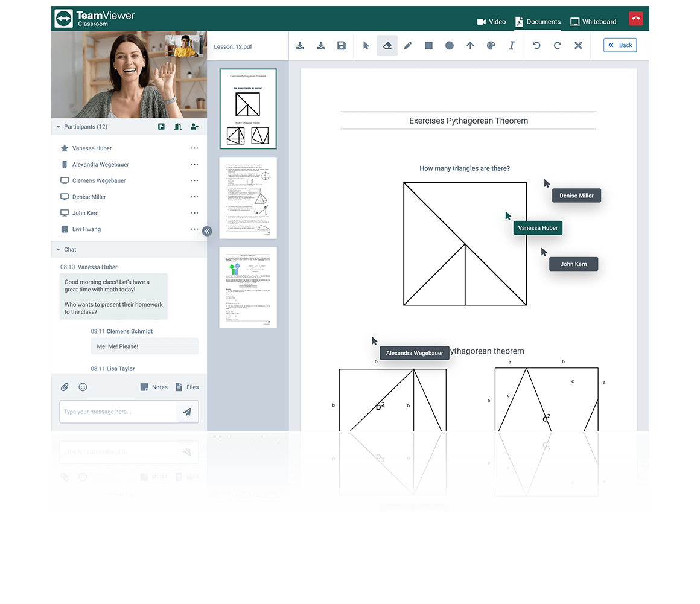
Task: Undo the last annotation
Action: tap(536, 46)
